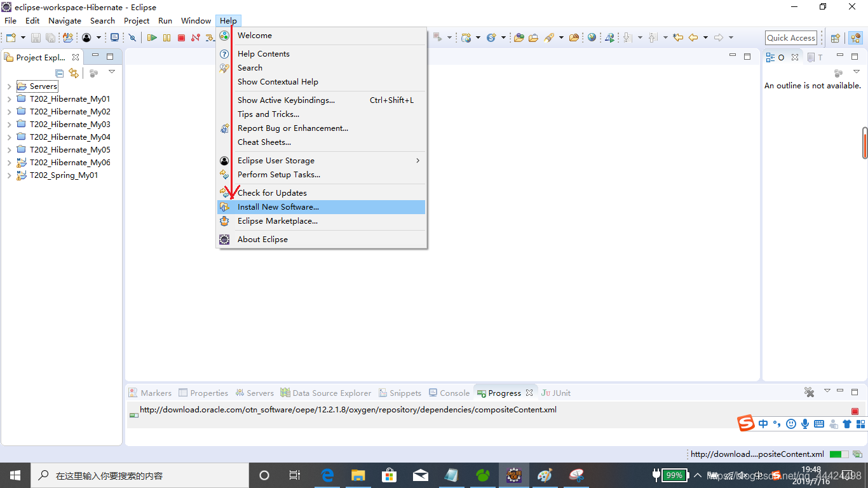Viewport: 868px width, 488px height.
Task: Click the Save toolbar icon
Action: tap(36, 38)
